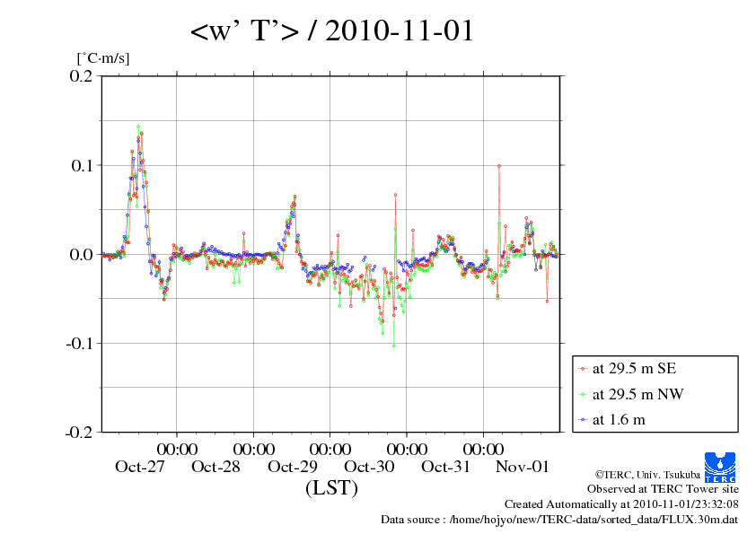756x534 pixels.
Task: Click the TERC logo icon
Action: [x=720, y=467]
